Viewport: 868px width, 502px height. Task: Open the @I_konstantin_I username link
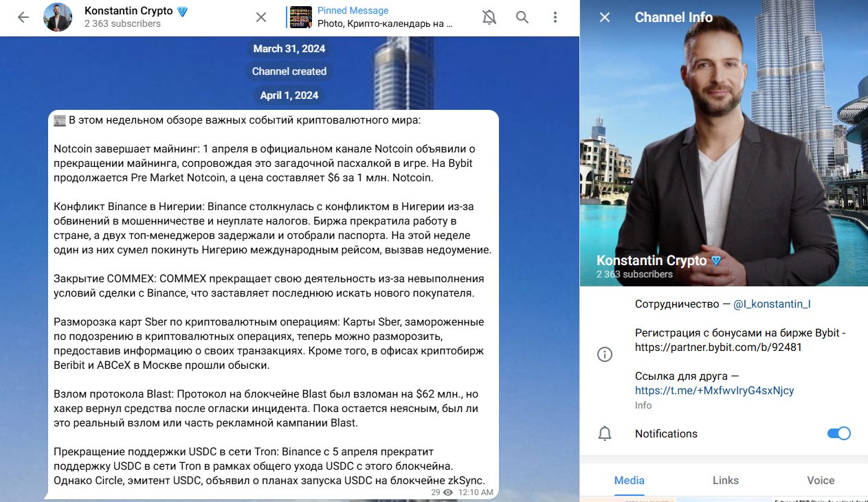(x=772, y=304)
